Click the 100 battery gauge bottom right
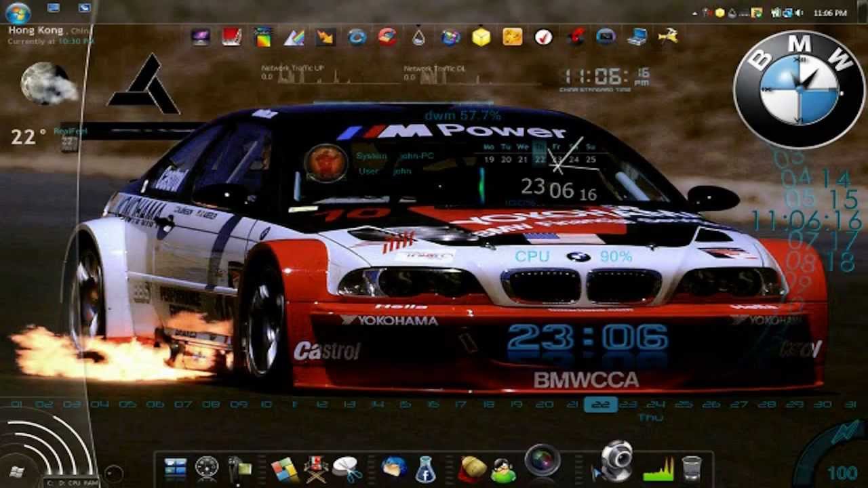868x488 pixels. point(831,454)
